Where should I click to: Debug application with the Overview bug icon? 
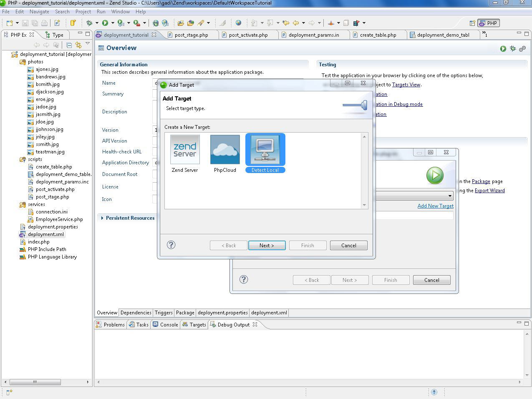513,49
